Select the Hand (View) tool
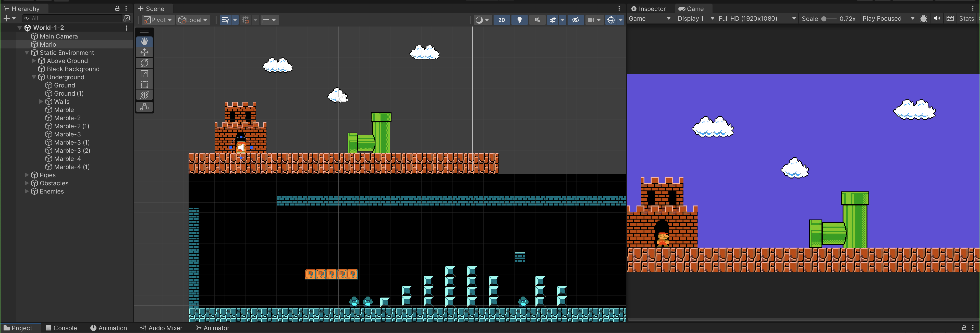This screenshot has height=333, width=980. pyautogui.click(x=144, y=41)
